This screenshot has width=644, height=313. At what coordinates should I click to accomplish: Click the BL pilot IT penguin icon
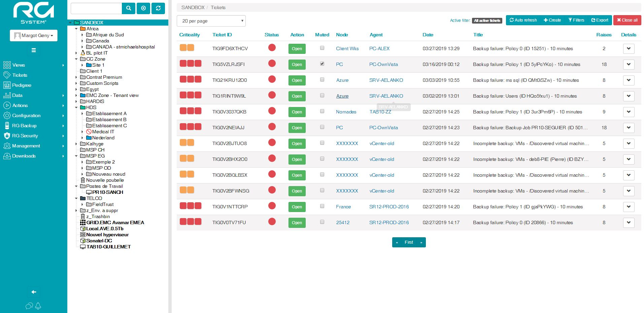click(83, 53)
